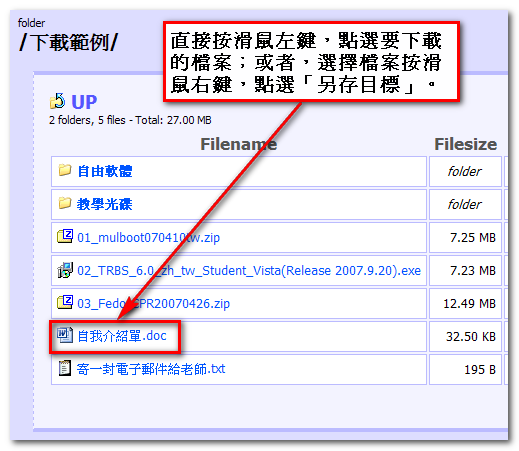Click the /下載範例/ folder path heading
The image size is (519, 451).
tap(68, 42)
